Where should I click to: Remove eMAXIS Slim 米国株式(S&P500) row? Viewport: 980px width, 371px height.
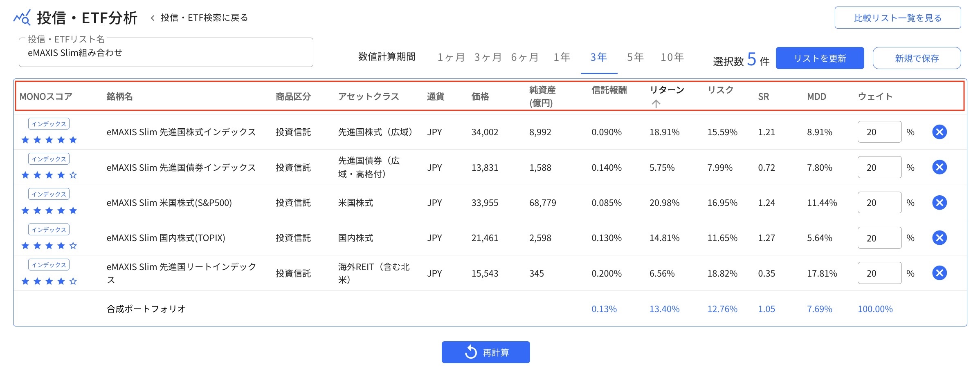pos(940,203)
